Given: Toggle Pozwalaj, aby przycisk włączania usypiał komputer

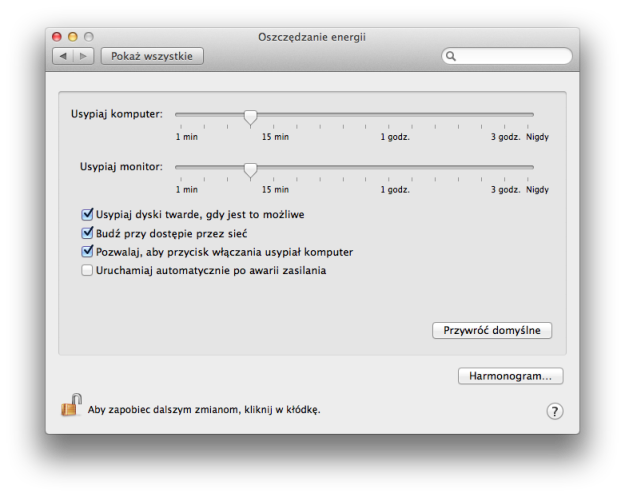Looking at the screenshot, I should [x=87, y=251].
